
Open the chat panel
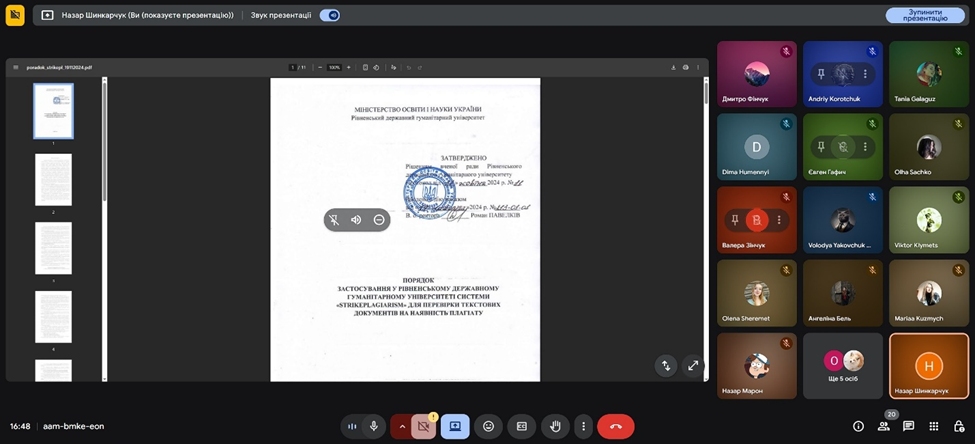click(x=908, y=426)
